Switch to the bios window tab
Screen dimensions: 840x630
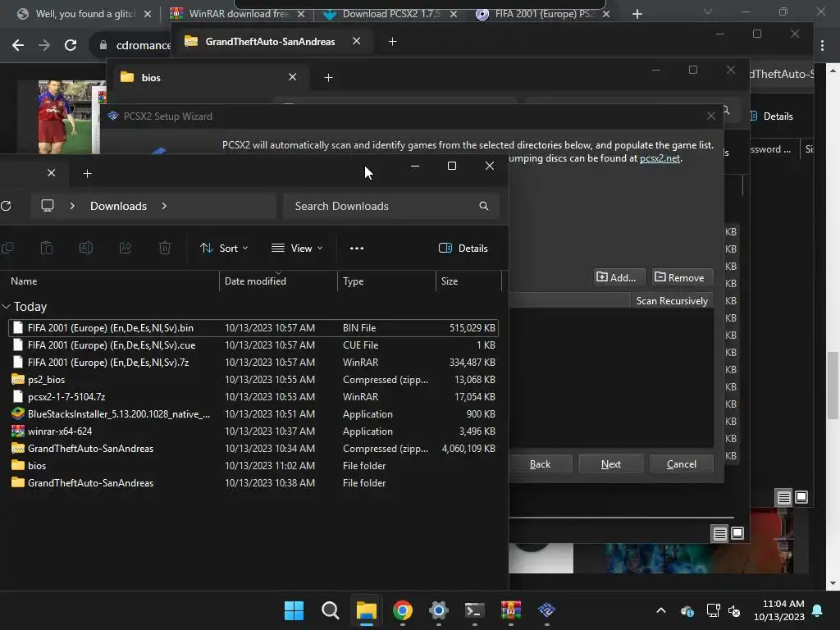click(209, 77)
